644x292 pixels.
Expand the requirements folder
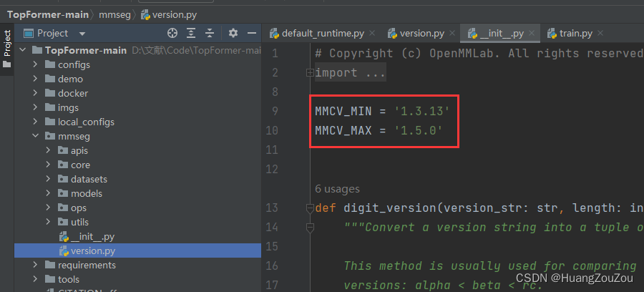35,265
